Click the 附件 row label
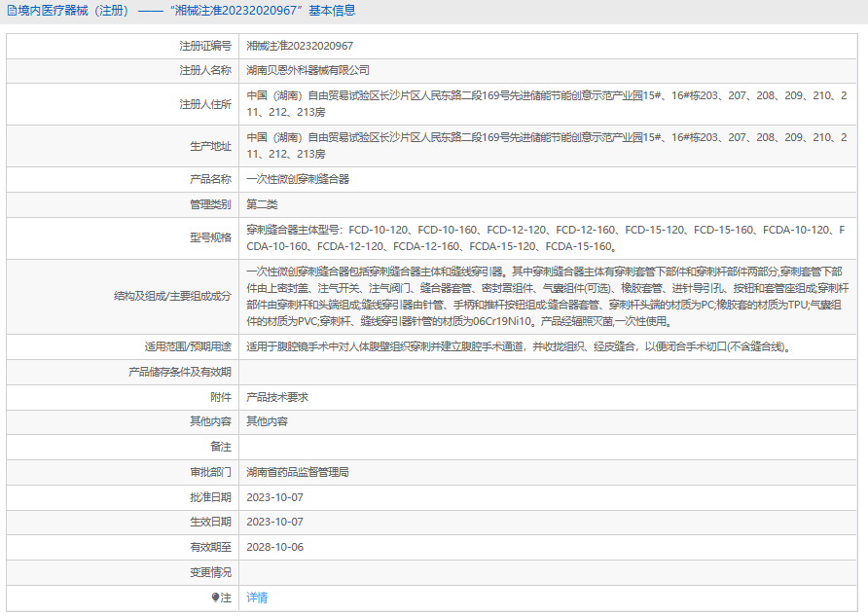 221,397
